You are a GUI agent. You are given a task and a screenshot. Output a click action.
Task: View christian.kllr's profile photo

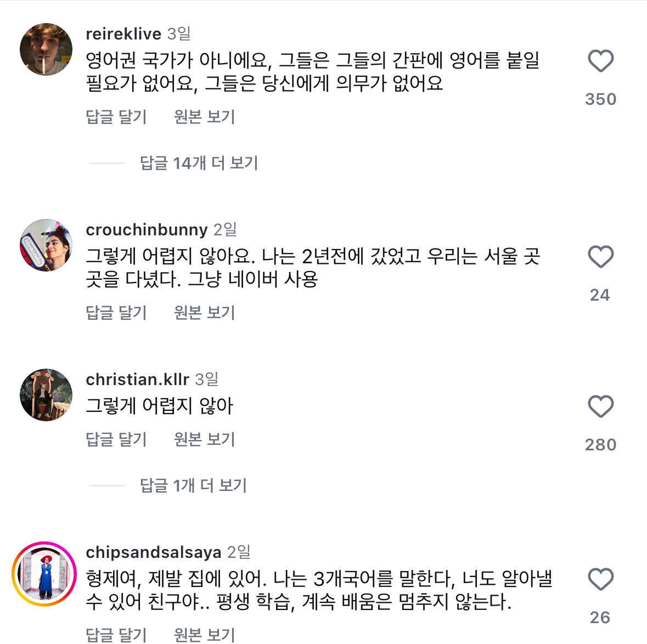point(46,395)
